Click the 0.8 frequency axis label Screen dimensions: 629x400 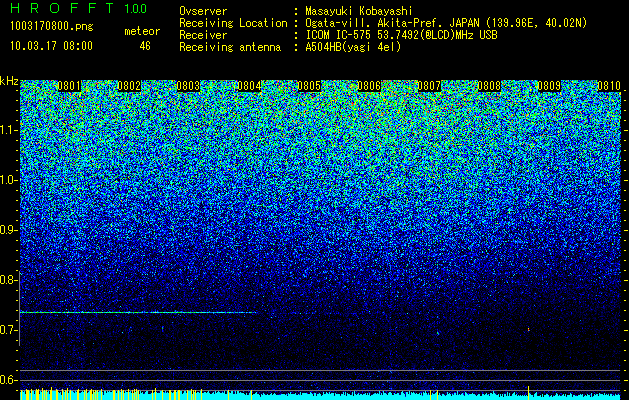9,280
